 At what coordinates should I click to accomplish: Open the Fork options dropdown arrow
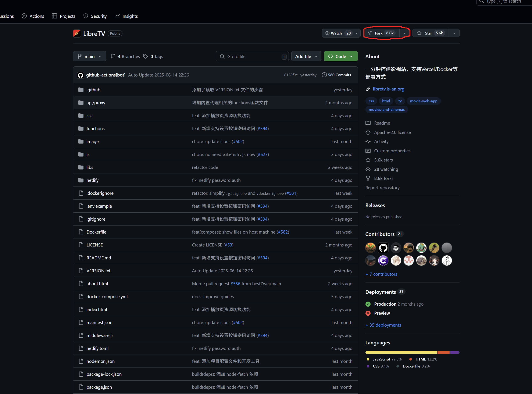click(405, 33)
